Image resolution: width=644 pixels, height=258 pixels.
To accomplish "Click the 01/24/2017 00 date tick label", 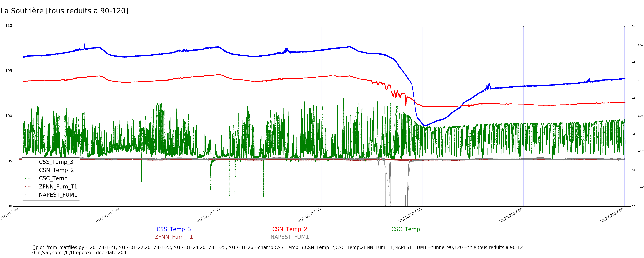I will tap(309, 215).
